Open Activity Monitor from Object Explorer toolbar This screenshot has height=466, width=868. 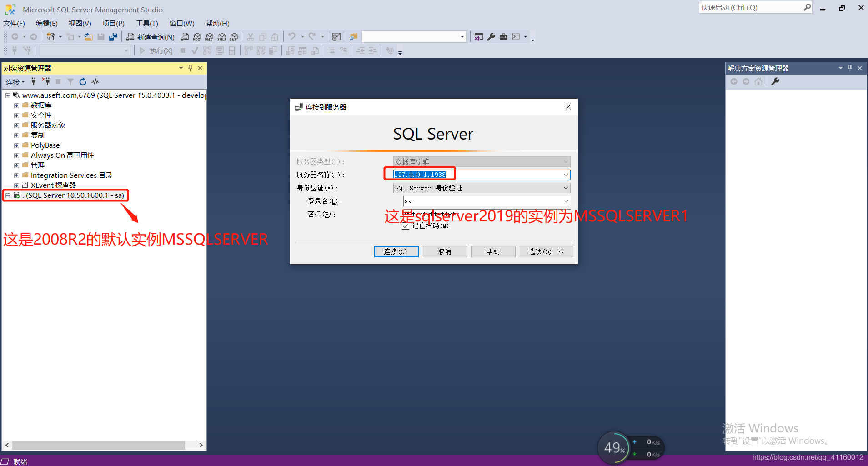click(95, 81)
